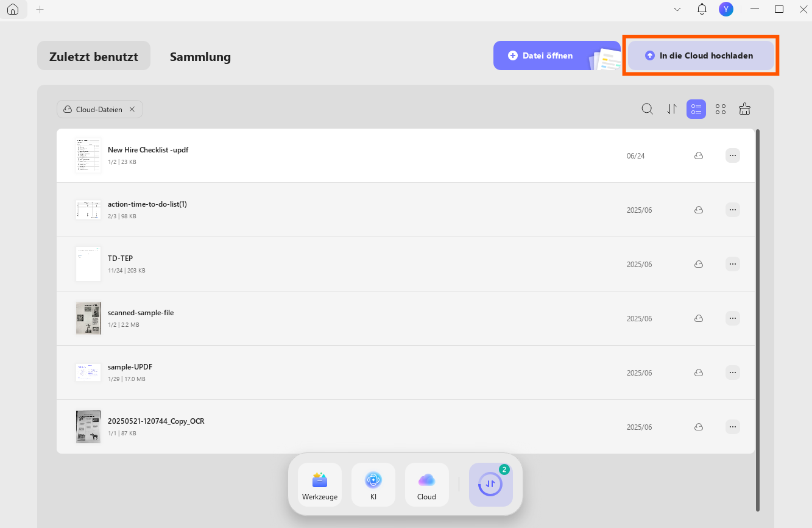Open TD-TEP file
The height and width of the screenshot is (528, 812).
click(x=406, y=264)
